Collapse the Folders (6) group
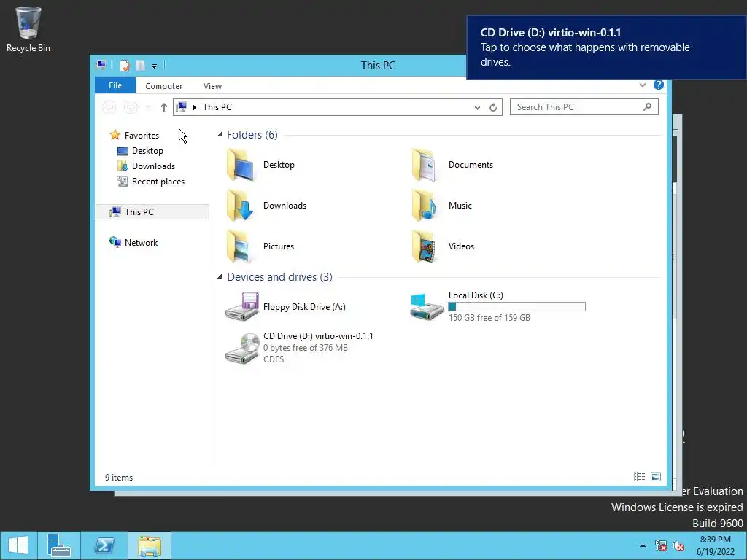This screenshot has width=747, height=560. (220, 135)
